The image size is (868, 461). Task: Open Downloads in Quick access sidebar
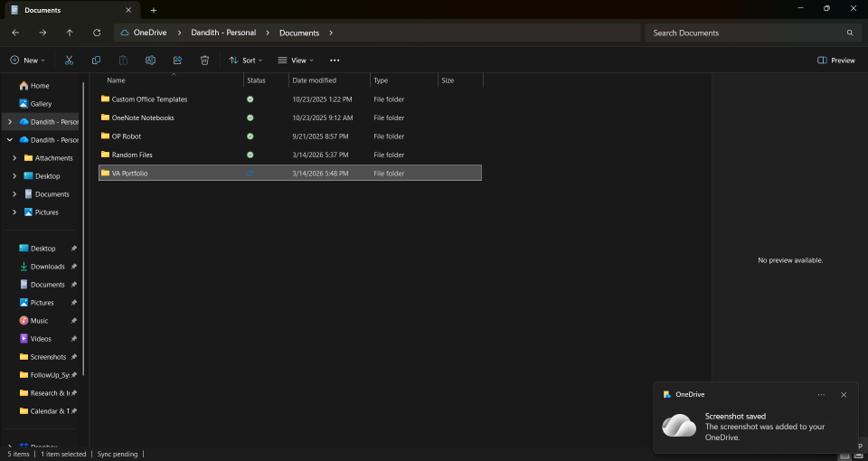(x=47, y=267)
